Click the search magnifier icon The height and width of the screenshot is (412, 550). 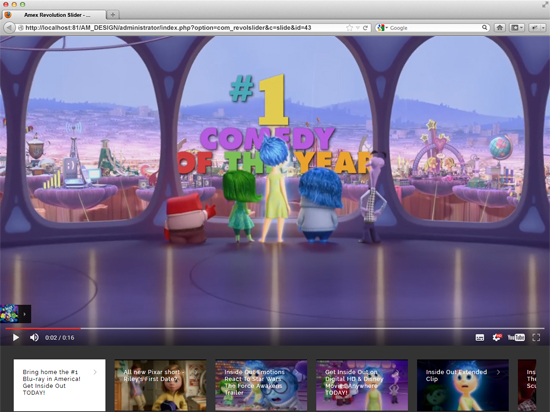pos(484,27)
